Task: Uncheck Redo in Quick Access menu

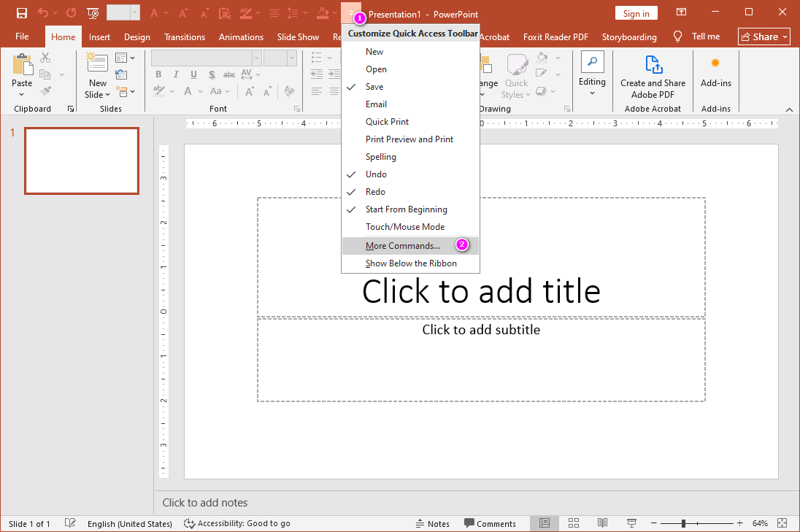Action: tap(374, 191)
